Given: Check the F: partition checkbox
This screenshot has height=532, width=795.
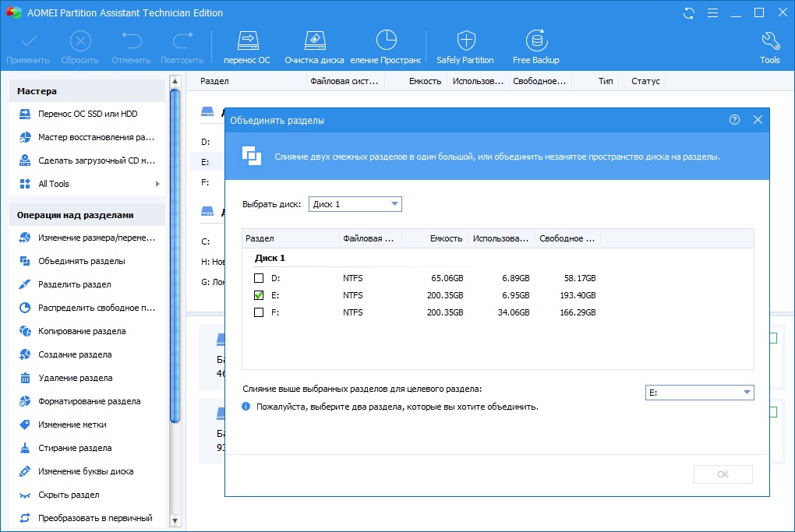Looking at the screenshot, I should [259, 312].
